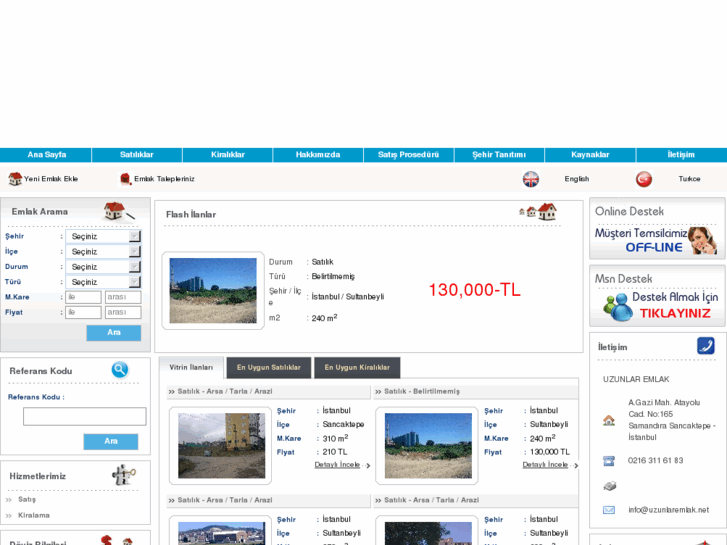Click the first Satılık - Arsa / Tarla / Arazi heading
This screenshot has width=727, height=545.
click(225, 391)
